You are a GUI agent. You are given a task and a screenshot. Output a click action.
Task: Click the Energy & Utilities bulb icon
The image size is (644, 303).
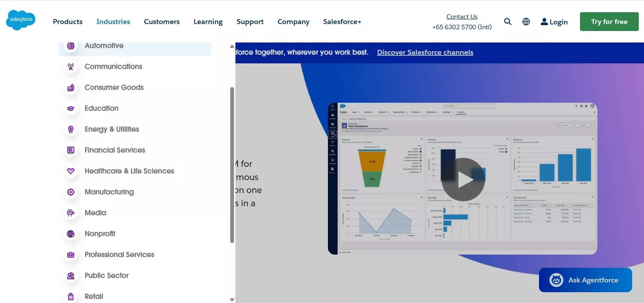coord(71,129)
